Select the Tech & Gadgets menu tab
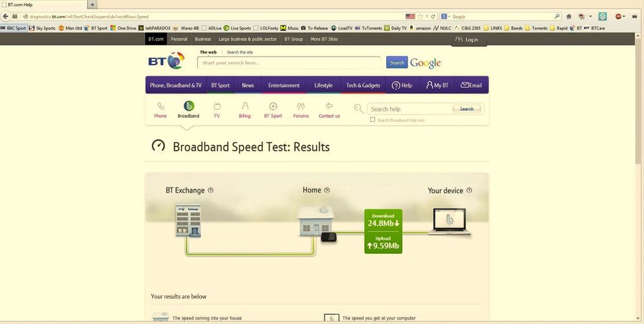The image size is (644, 324). (x=363, y=85)
